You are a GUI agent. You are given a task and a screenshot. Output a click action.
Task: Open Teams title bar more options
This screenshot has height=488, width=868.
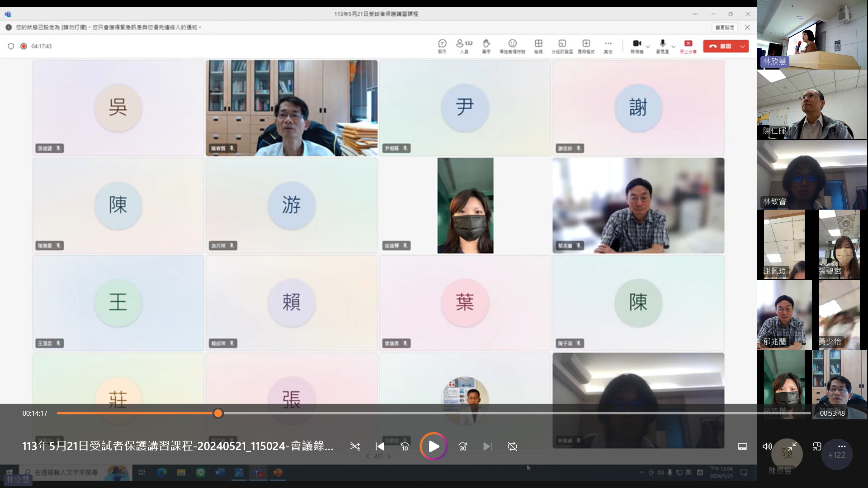coord(695,14)
